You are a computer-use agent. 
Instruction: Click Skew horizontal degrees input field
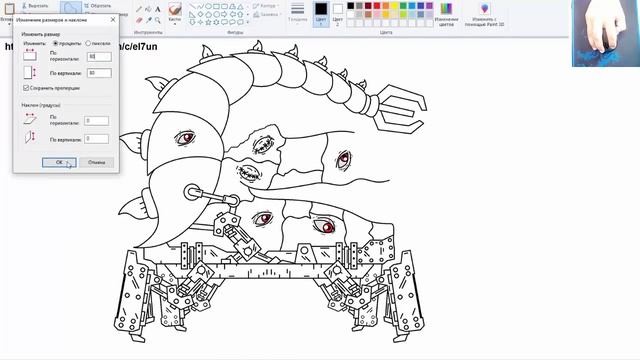point(97,120)
